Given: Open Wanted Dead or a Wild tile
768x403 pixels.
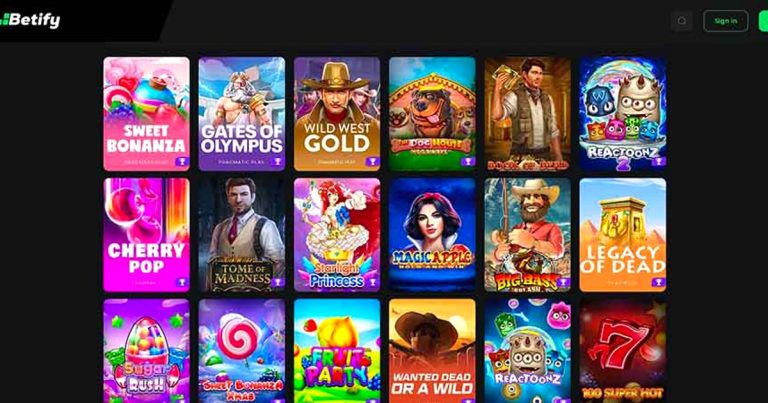Looking at the screenshot, I should pos(432,351).
